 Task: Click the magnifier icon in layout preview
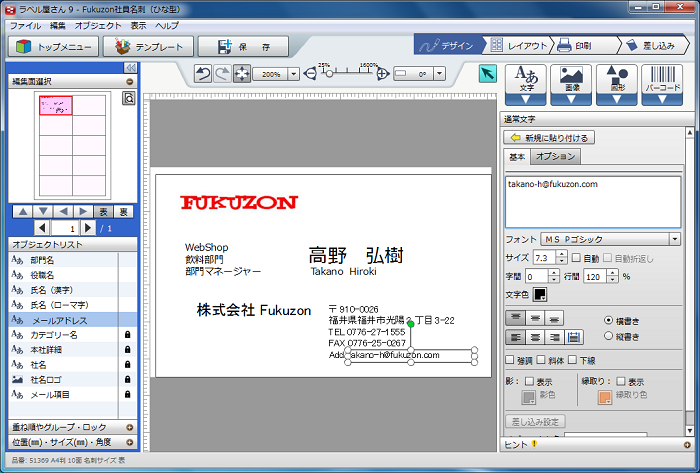(128, 98)
